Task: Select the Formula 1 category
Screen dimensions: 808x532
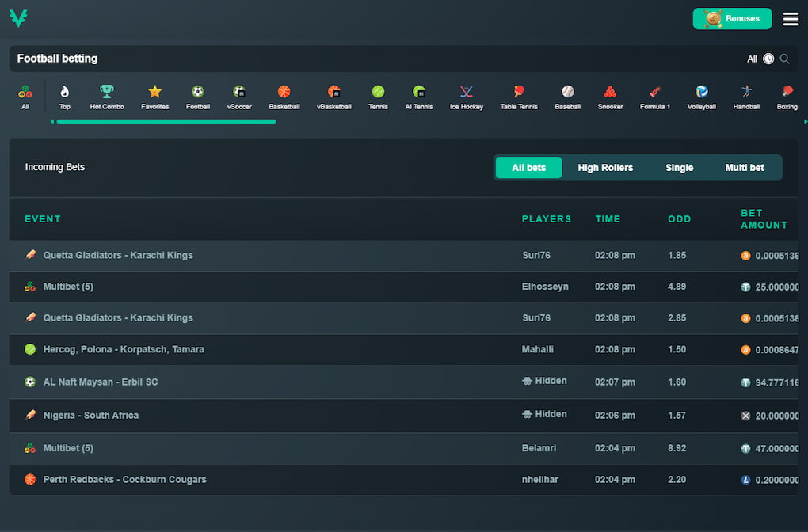Action: point(655,97)
